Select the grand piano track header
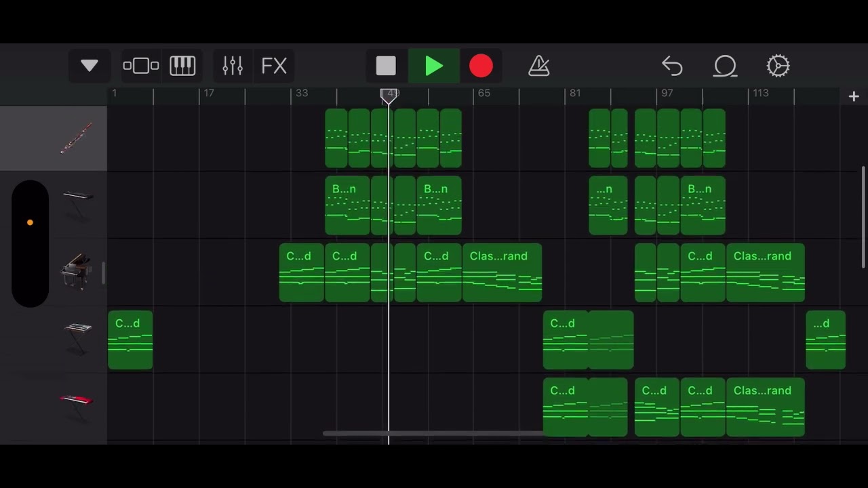The height and width of the screenshot is (488, 868). point(77,272)
